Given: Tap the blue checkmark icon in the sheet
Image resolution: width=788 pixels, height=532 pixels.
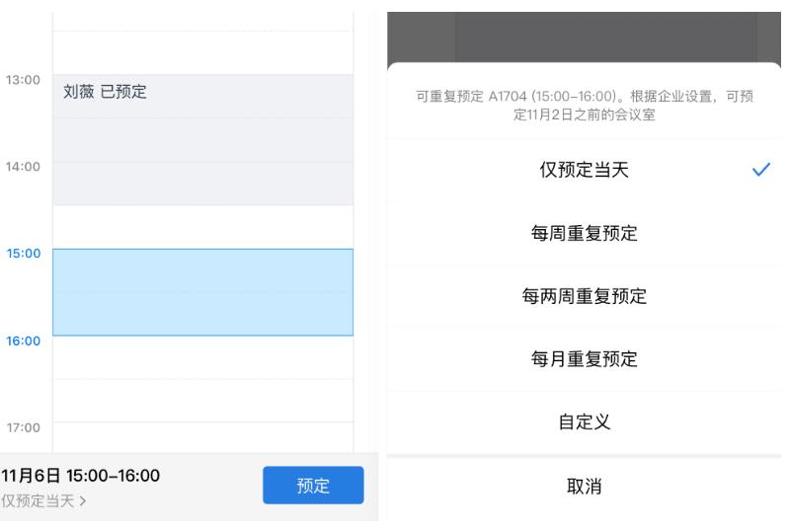Looking at the screenshot, I should coord(760,170).
